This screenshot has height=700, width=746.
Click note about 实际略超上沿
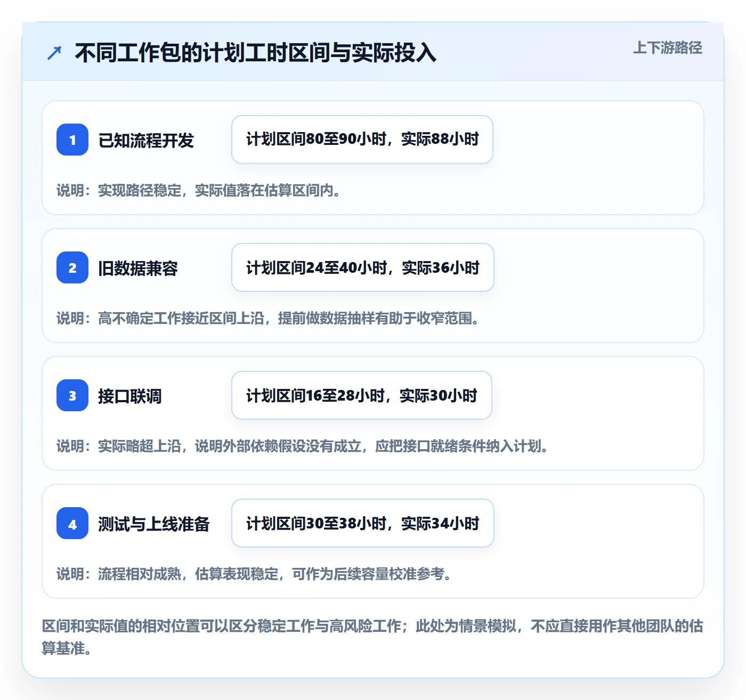tap(303, 446)
